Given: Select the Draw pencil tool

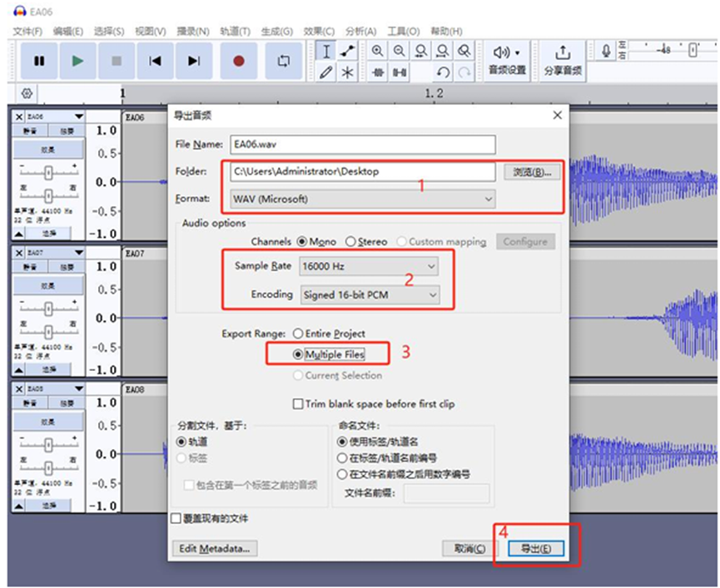Looking at the screenshot, I should pyautogui.click(x=326, y=72).
